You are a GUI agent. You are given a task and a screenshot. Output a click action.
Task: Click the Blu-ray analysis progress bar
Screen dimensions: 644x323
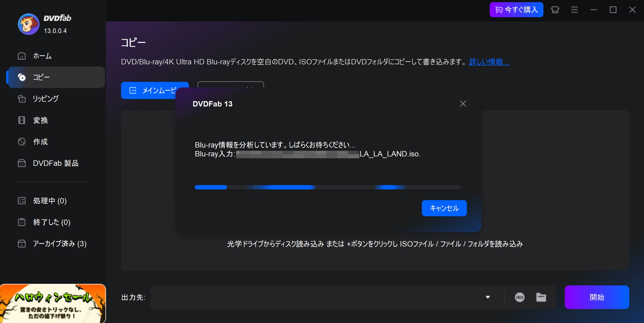[x=328, y=187]
